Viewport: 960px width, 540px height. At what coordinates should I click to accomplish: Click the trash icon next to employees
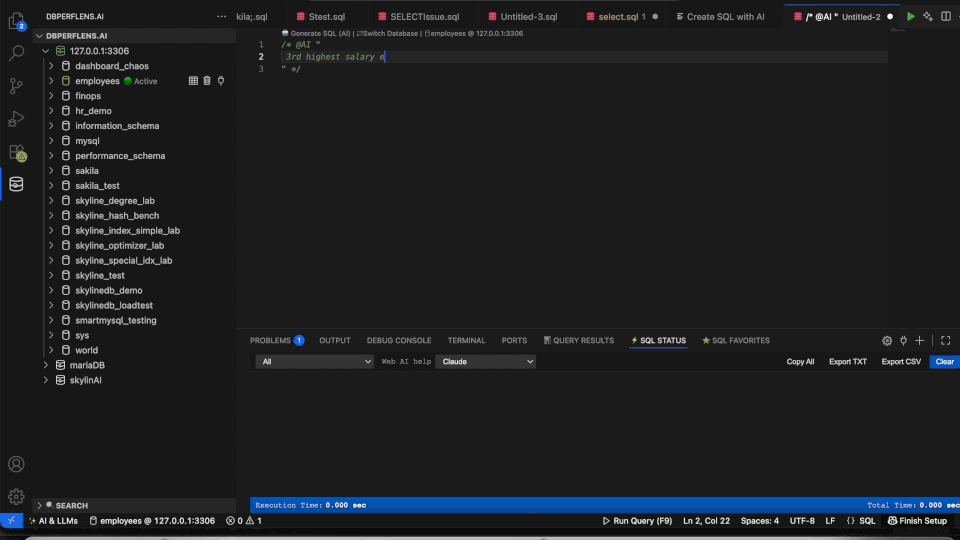click(207, 81)
